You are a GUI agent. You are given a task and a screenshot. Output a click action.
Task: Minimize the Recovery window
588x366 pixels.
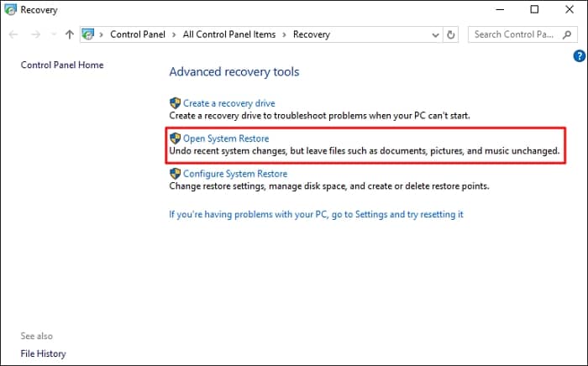click(x=500, y=10)
